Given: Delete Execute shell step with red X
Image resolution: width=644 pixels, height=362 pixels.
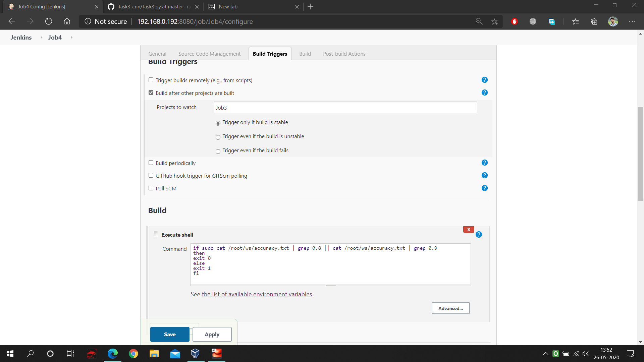Looking at the screenshot, I should (468, 230).
